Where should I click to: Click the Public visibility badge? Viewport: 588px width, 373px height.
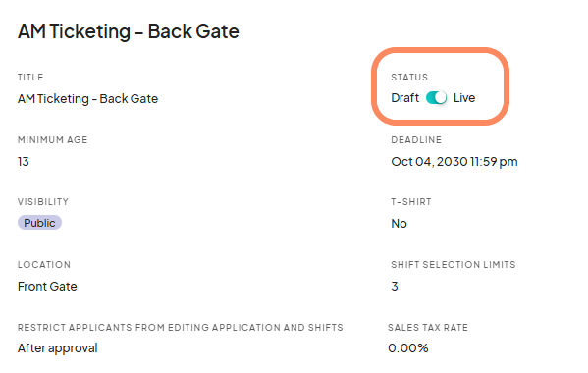coord(39,223)
